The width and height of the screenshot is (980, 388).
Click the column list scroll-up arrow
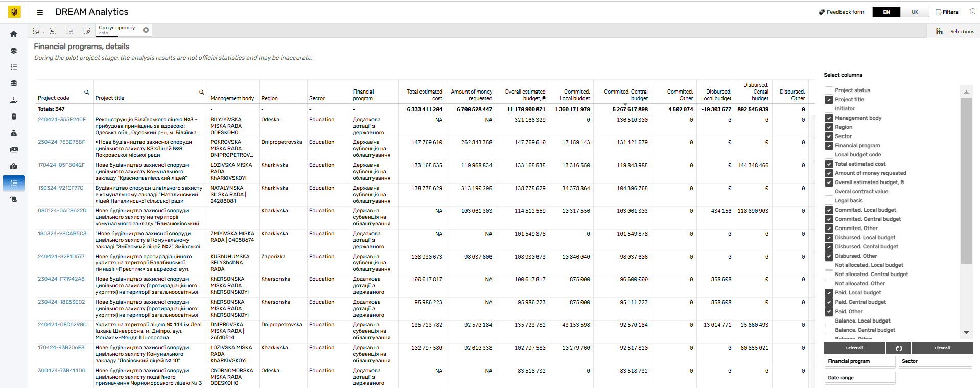click(966, 92)
